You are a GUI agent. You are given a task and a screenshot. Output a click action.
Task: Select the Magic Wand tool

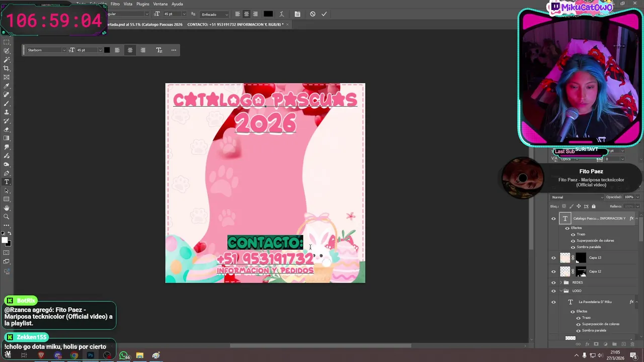point(7,60)
